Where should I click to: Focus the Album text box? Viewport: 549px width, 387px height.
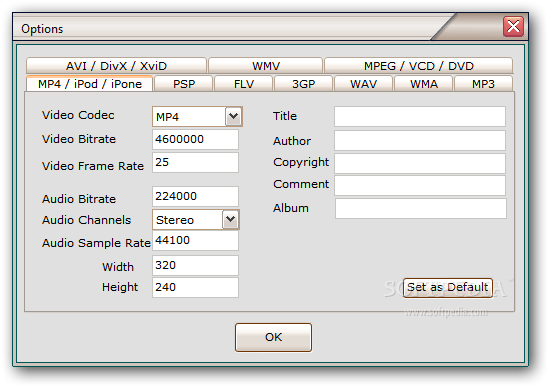pyautogui.click(x=421, y=209)
